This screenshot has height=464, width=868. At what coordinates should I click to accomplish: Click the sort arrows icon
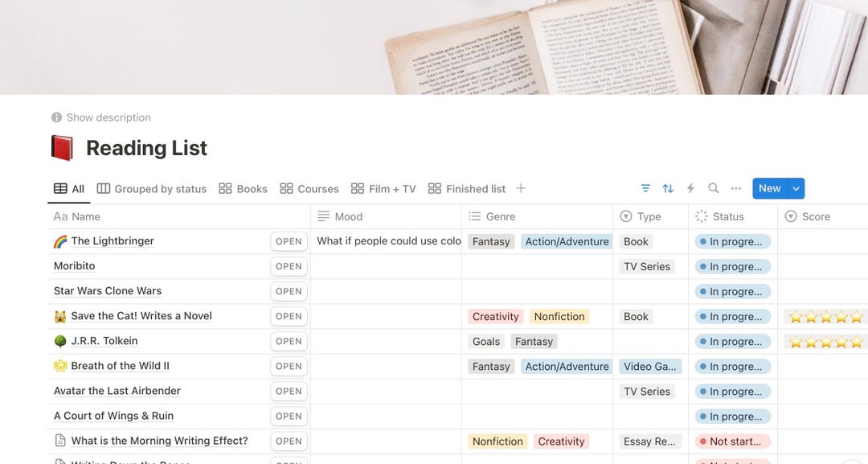pos(668,187)
